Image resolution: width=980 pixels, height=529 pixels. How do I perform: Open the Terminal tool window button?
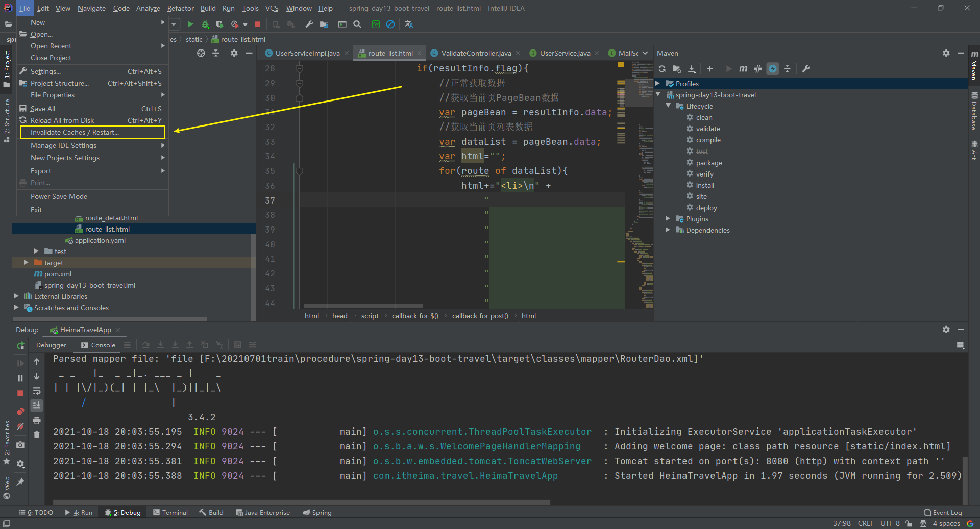(170, 512)
